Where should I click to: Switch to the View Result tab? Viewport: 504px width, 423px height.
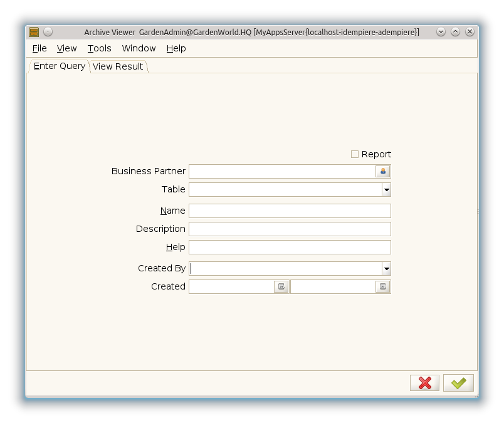coord(118,66)
